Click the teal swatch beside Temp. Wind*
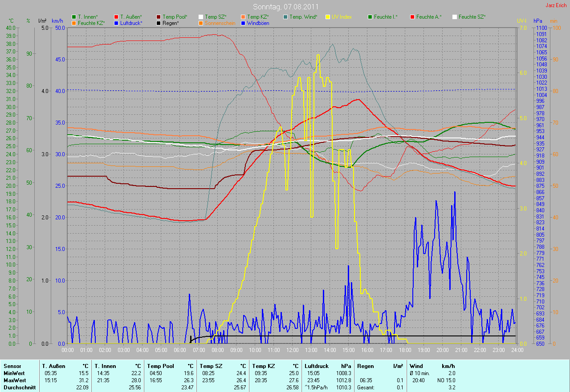Viewport: 570px width, 392px height. [285, 17]
